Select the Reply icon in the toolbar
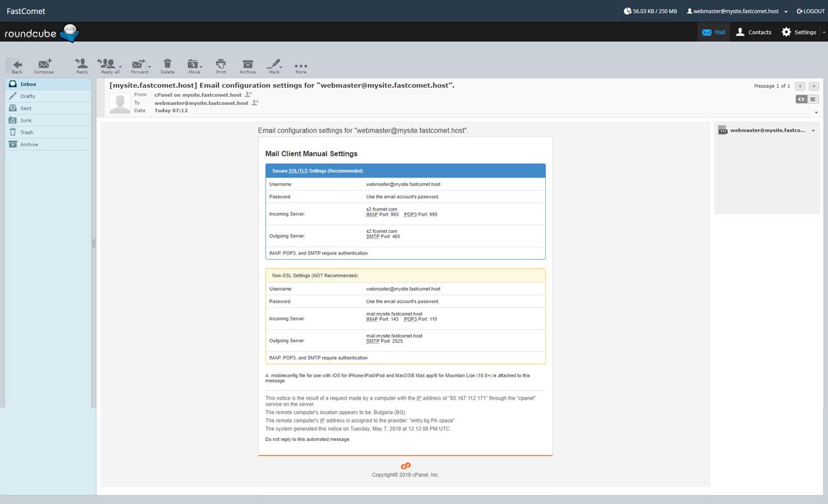The height and width of the screenshot is (504, 828). [82, 64]
